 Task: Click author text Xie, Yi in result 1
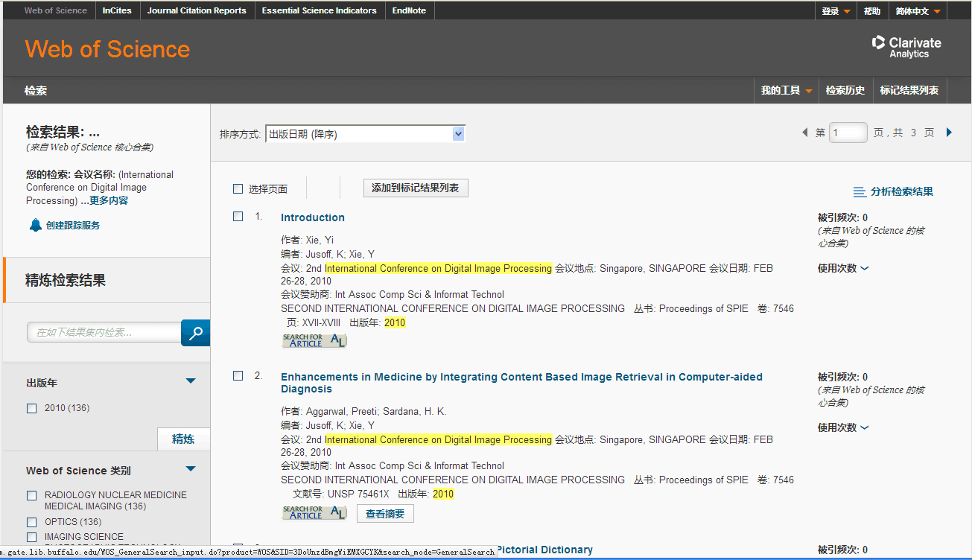point(320,241)
